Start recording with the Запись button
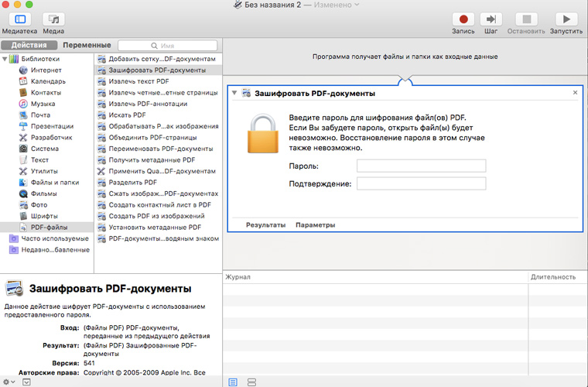Viewport: 588px width, 387px height. tap(463, 19)
